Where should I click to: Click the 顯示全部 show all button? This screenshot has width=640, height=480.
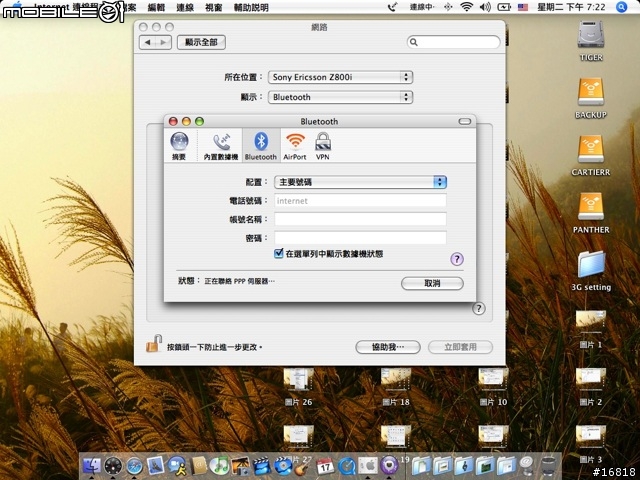201,42
